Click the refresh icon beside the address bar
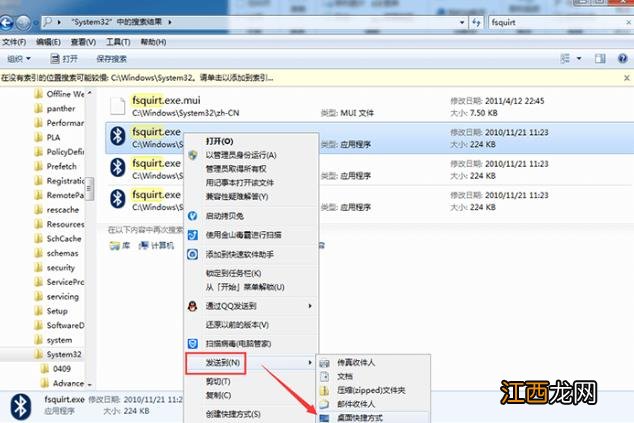Viewport: 634px width, 423px height. [x=476, y=23]
